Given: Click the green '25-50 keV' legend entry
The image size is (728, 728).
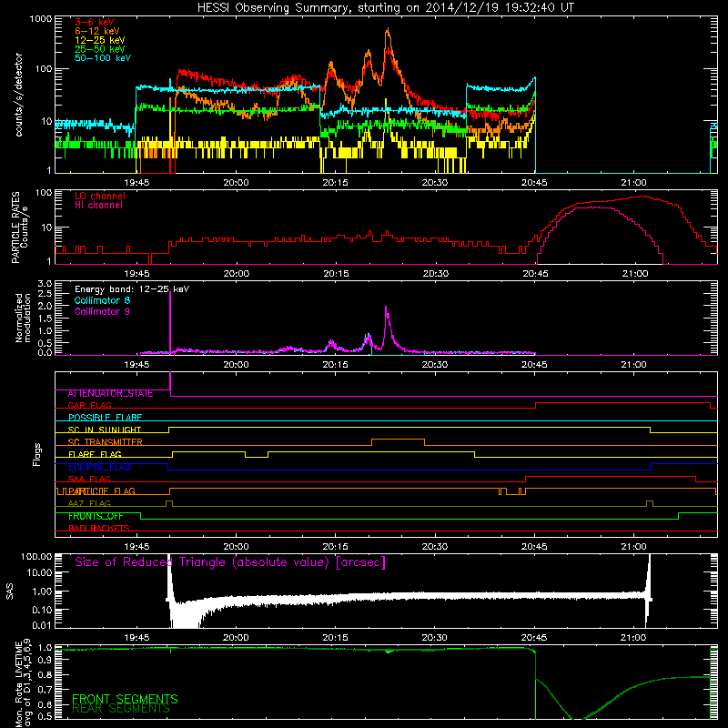Looking at the screenshot, I should 99,49.
